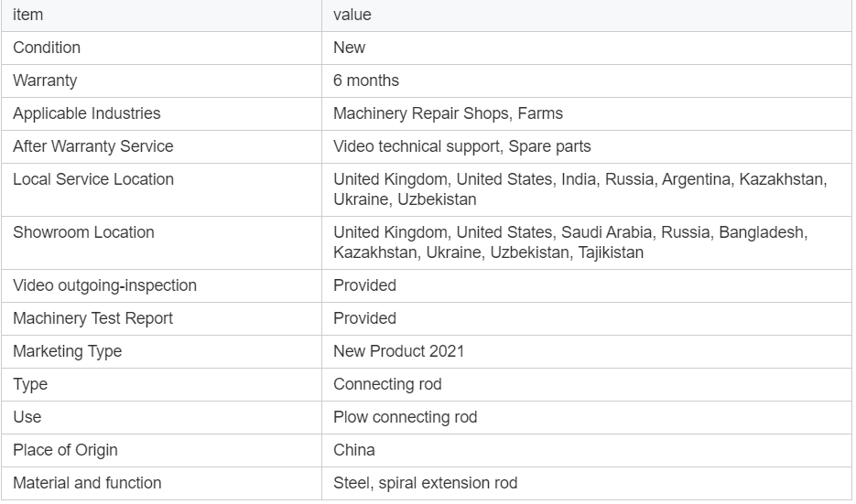Click 'Machinery Repair Shops, Farms' value
856x504 pixels.
pyautogui.click(x=449, y=113)
